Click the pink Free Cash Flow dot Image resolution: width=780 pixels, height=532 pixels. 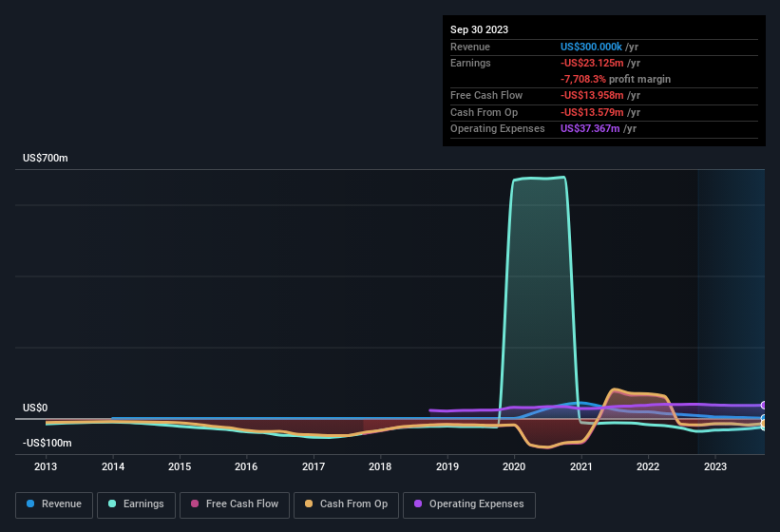(195, 503)
